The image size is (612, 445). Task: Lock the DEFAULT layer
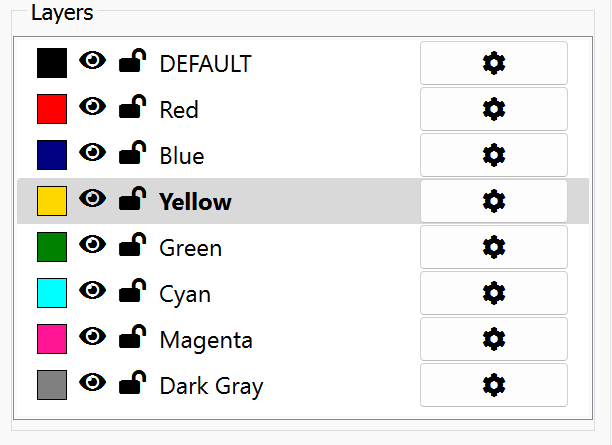click(132, 61)
